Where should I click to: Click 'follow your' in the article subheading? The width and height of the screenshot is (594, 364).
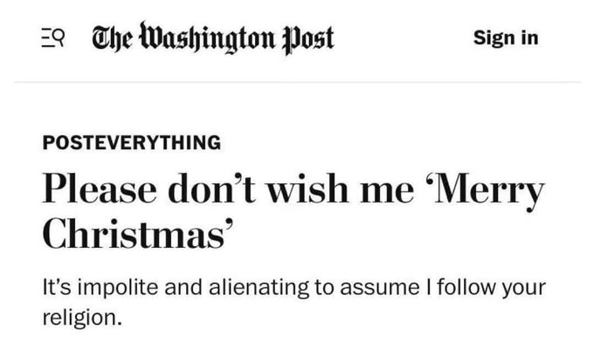(491, 287)
